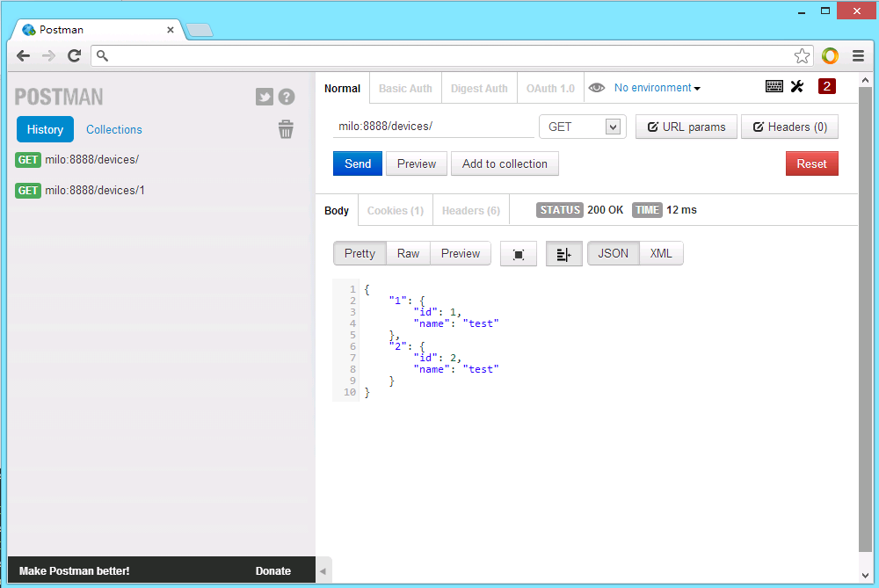Image resolution: width=879 pixels, height=588 pixels.
Task: Open a new browser tab
Action: (200, 30)
